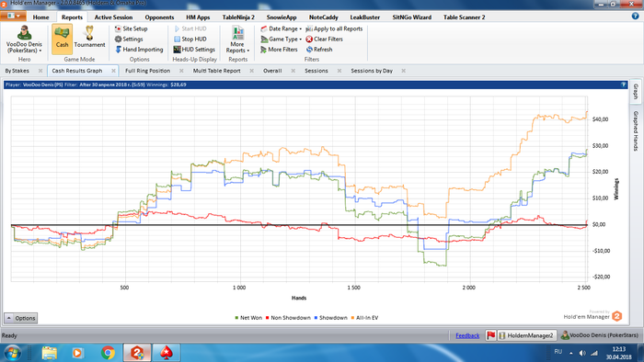The height and width of the screenshot is (362, 644).
Task: Open PokerStars from the taskbar
Action: point(167,353)
